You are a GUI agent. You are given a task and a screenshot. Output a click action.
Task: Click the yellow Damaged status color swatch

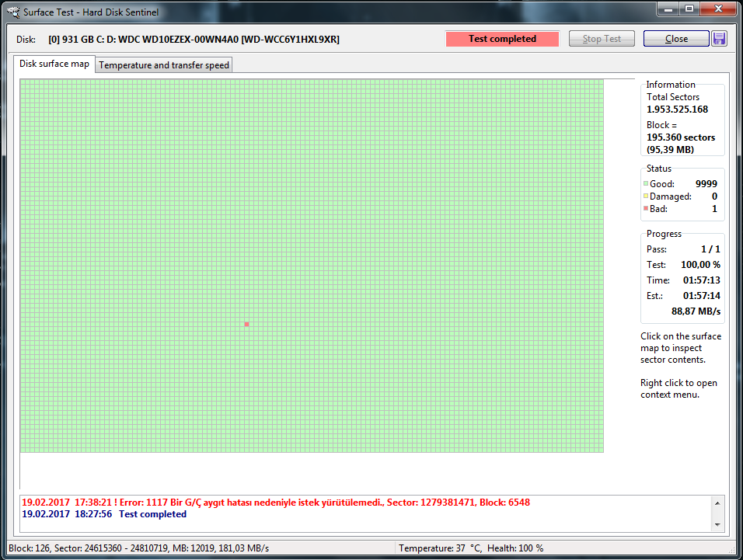pos(645,196)
